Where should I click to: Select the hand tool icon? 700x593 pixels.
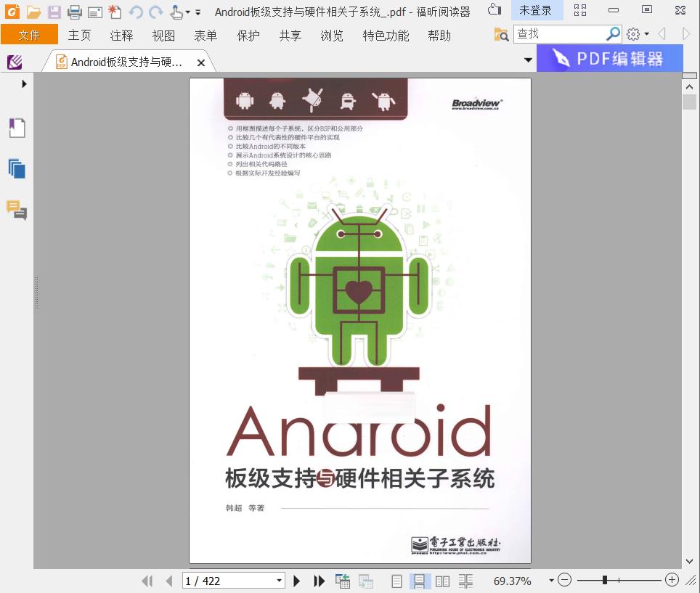click(x=176, y=12)
